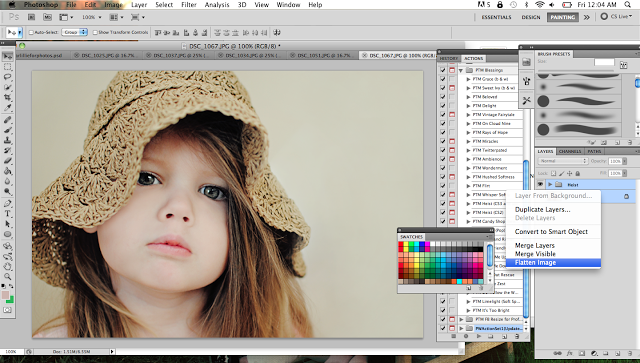Collapse the PTM Blessings action set
The width and height of the screenshot is (640, 363).
coord(461,70)
